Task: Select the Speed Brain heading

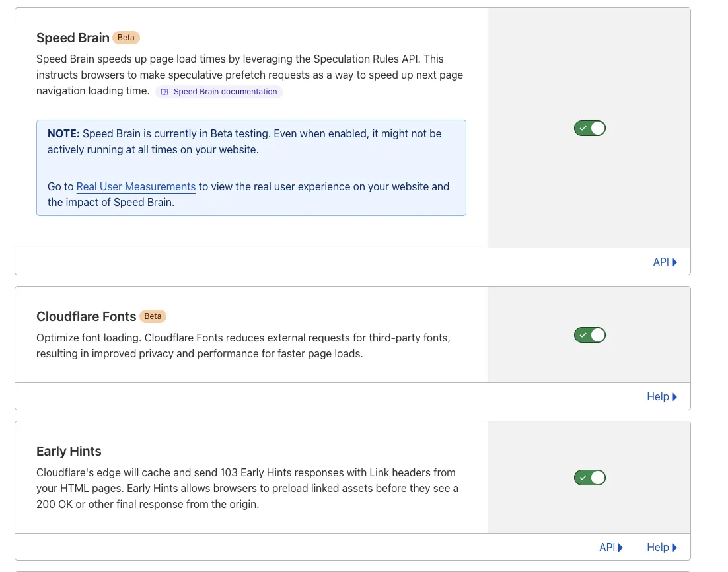Action: 73,38
